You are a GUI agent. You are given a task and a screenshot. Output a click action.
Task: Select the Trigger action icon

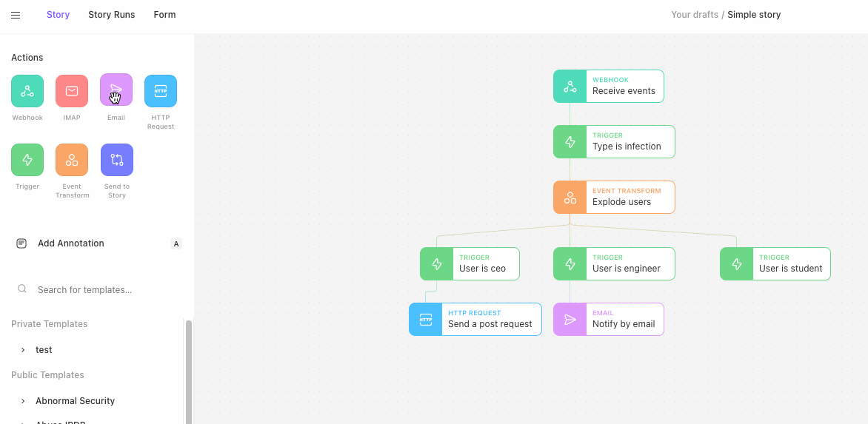(27, 160)
